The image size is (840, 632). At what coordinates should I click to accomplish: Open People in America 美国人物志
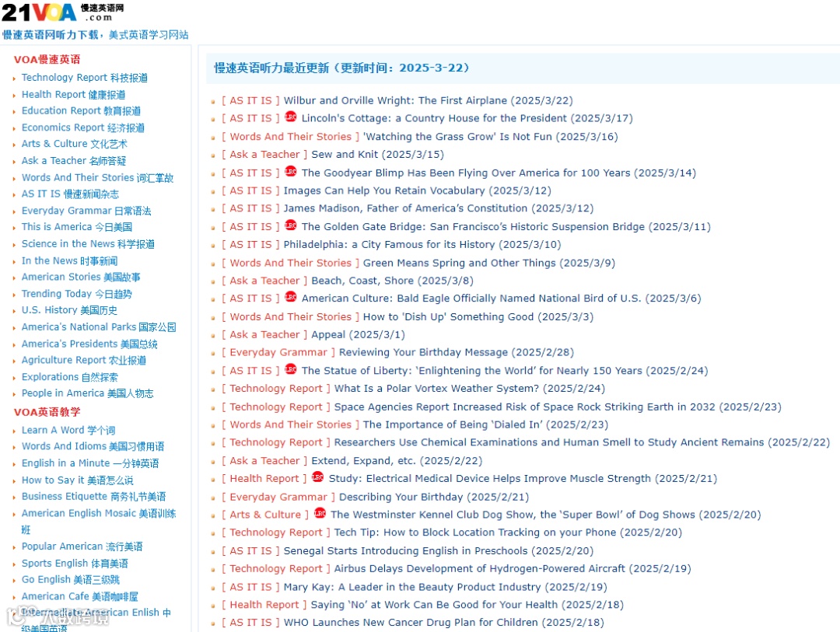click(x=87, y=393)
